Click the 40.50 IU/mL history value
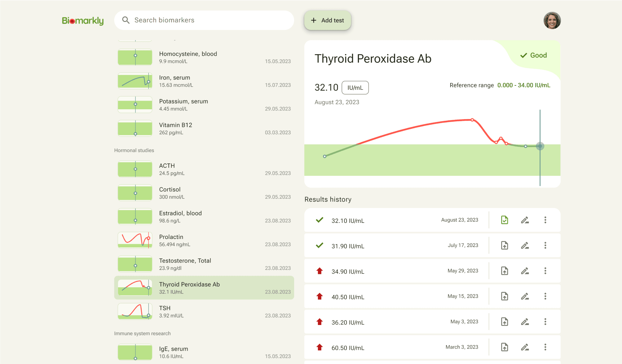622x364 pixels. coord(348,297)
